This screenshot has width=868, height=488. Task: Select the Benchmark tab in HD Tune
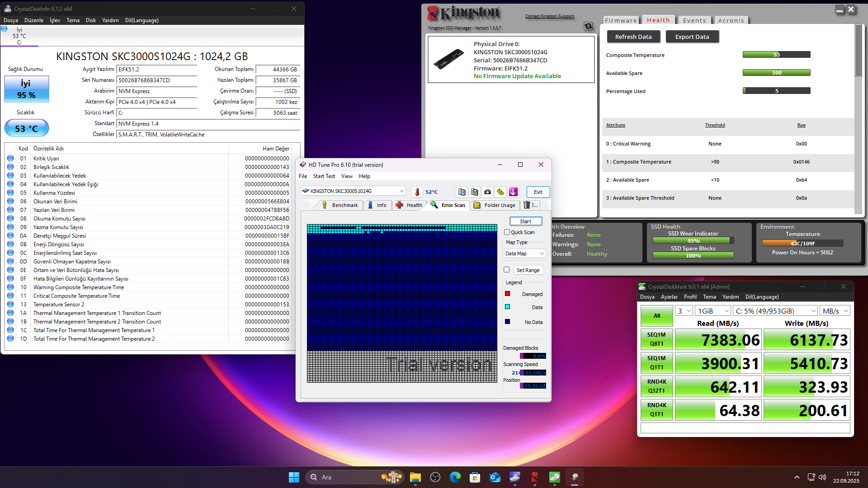point(340,205)
